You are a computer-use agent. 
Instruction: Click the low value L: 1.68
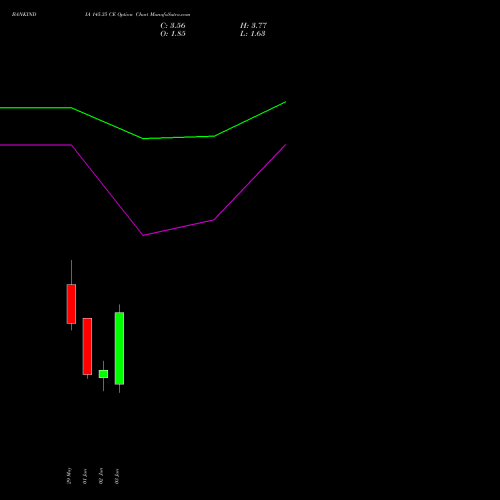coord(253,34)
